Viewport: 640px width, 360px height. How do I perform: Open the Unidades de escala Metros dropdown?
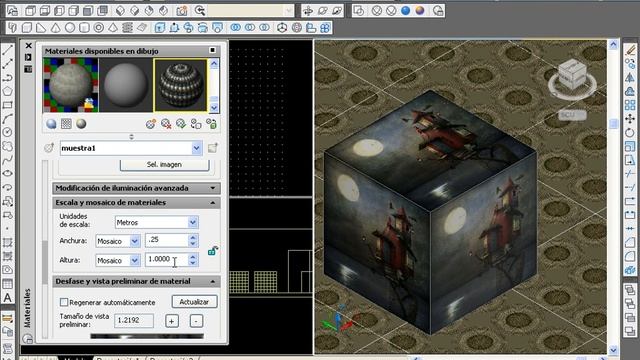[x=193, y=222]
